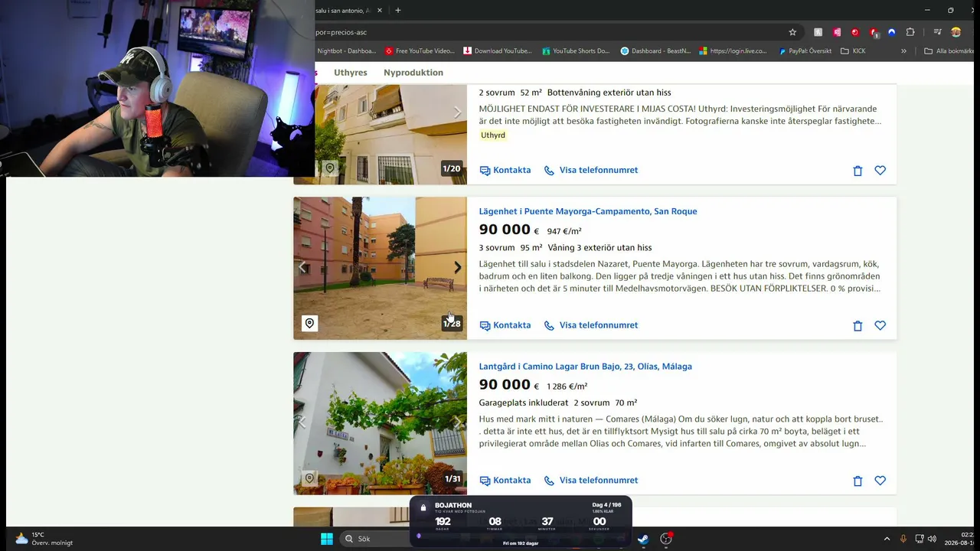Show more bookmarks with the chevron

click(904, 51)
